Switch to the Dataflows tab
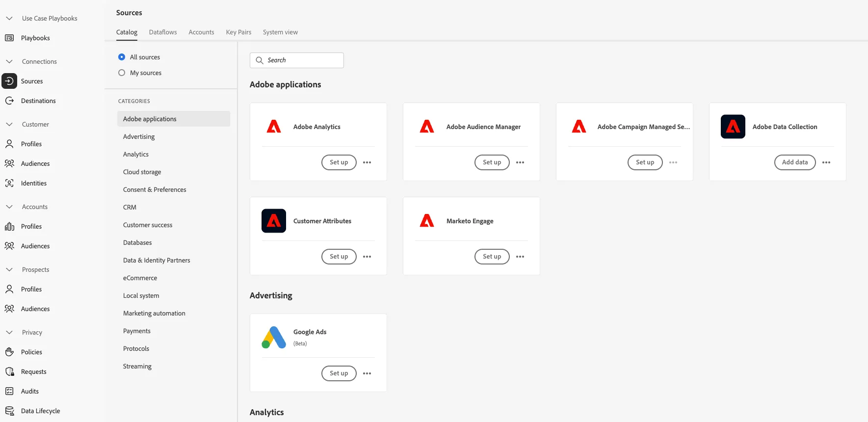This screenshot has width=868, height=422. [x=163, y=32]
